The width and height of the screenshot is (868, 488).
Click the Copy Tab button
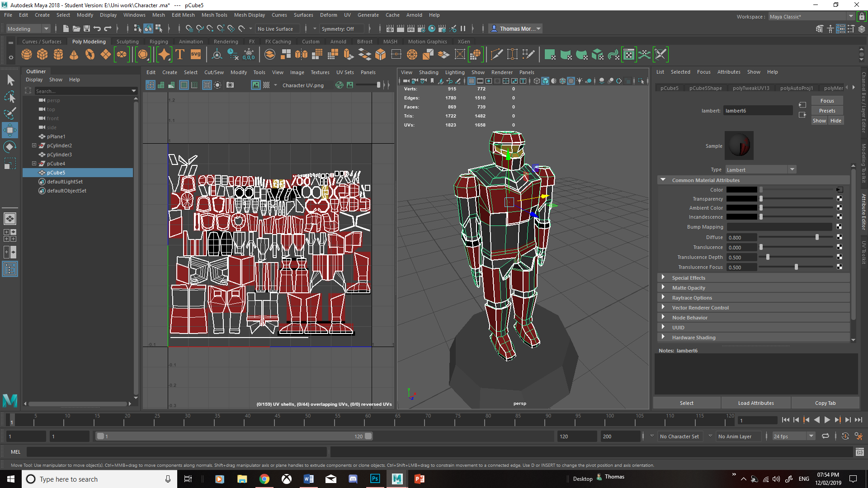pos(825,403)
